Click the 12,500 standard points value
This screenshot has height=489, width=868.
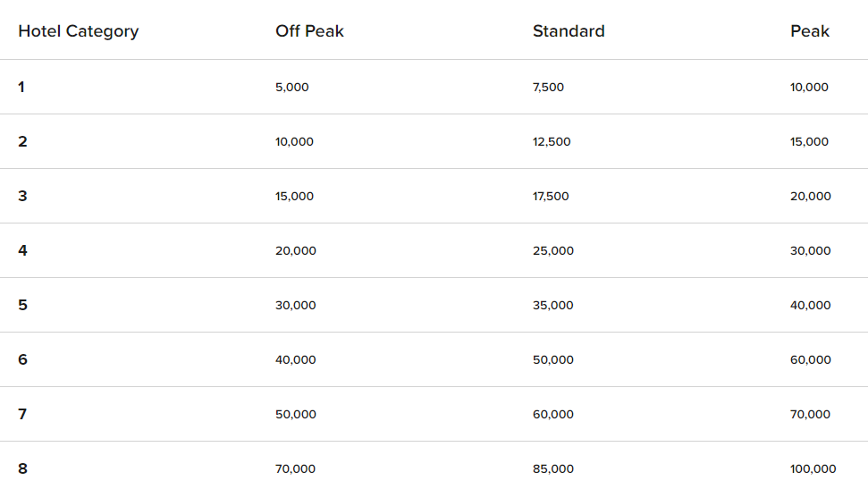552,141
